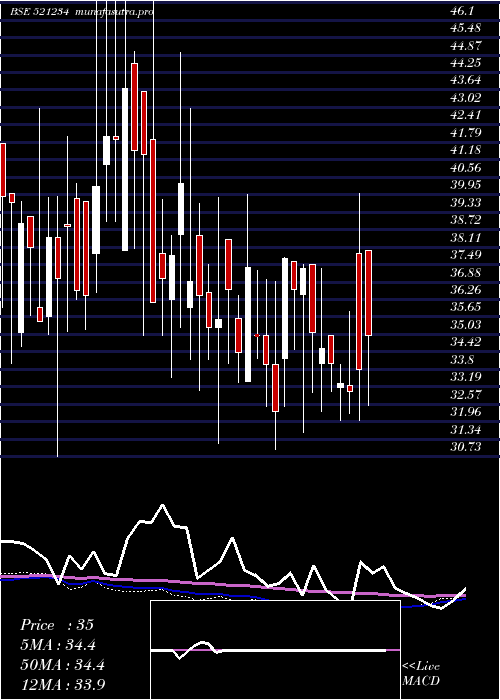Image resolution: width=500 pixels, height=700 pixels.
Task: Click inside the Live MACD inset chart
Action: click(x=275, y=650)
